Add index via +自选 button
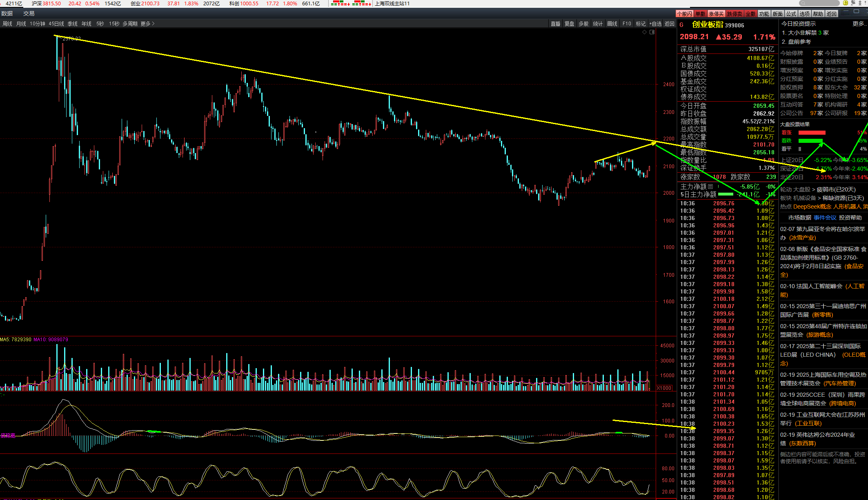 [655, 24]
